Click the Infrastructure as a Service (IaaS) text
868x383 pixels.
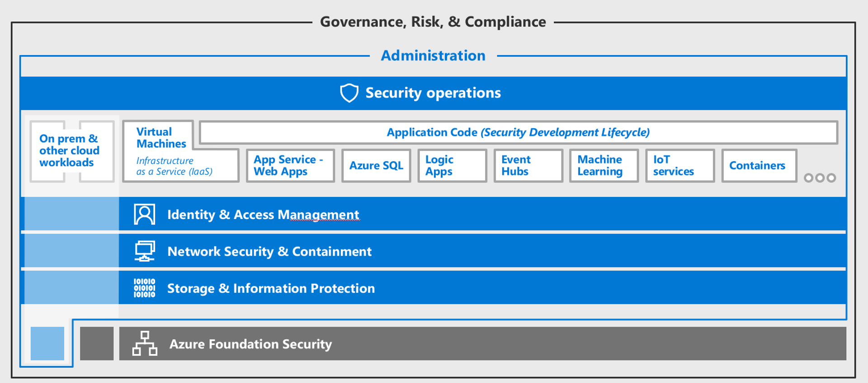pos(174,166)
